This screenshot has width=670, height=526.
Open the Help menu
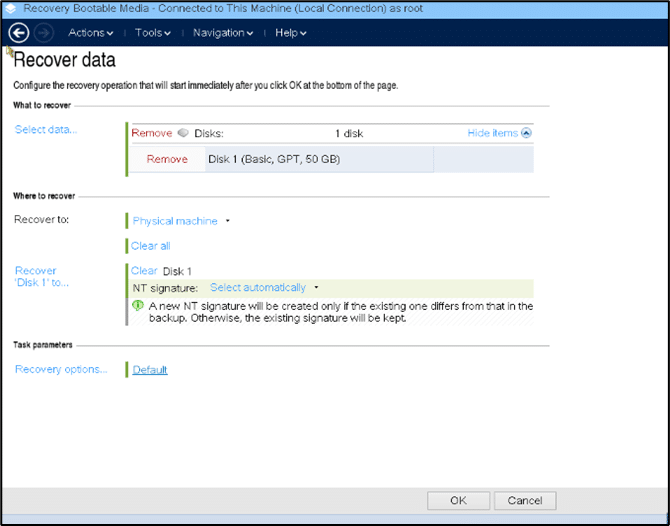pyautogui.click(x=291, y=33)
